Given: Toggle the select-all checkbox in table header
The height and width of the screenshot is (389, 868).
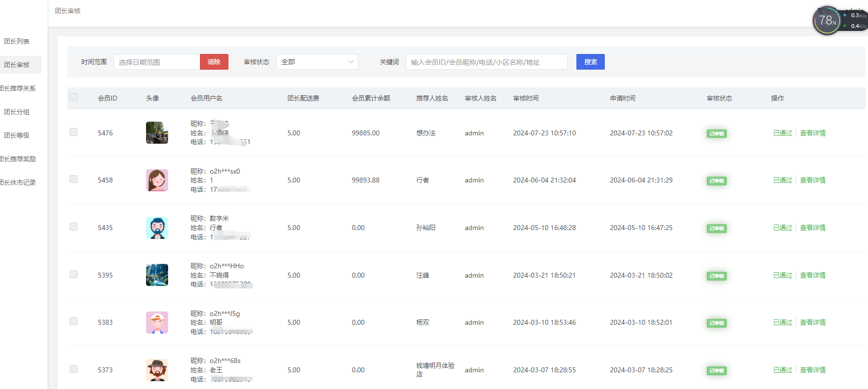Looking at the screenshot, I should [x=74, y=97].
